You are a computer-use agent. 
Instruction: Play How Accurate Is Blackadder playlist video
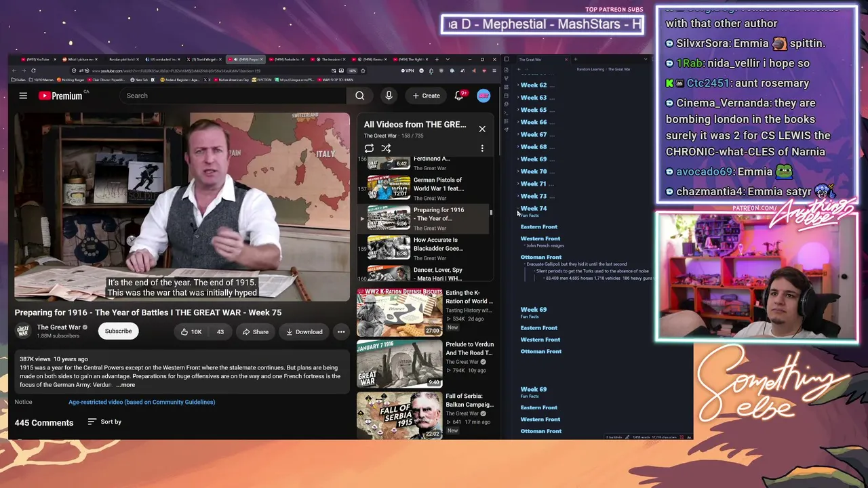point(423,248)
